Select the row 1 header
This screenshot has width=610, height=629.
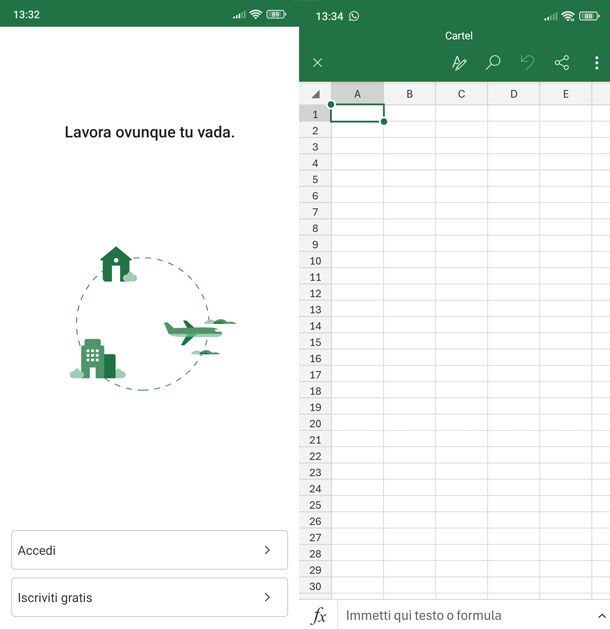click(x=315, y=114)
